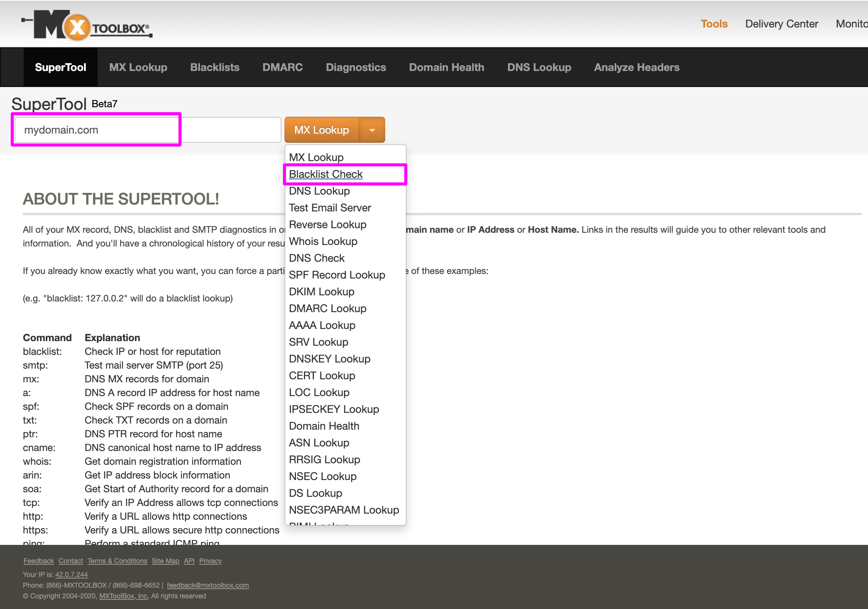Open the API documentation link
The image size is (868, 609).
[x=189, y=561]
